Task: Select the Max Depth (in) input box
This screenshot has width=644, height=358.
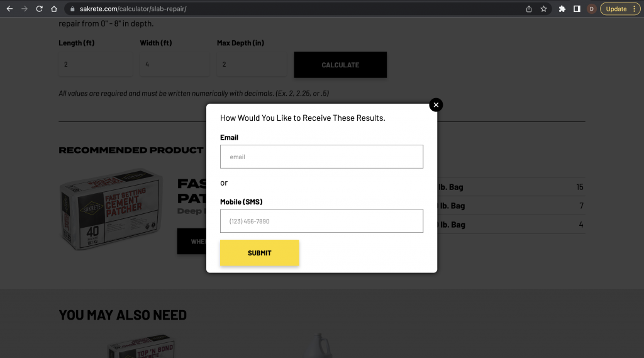Action: [x=252, y=65]
